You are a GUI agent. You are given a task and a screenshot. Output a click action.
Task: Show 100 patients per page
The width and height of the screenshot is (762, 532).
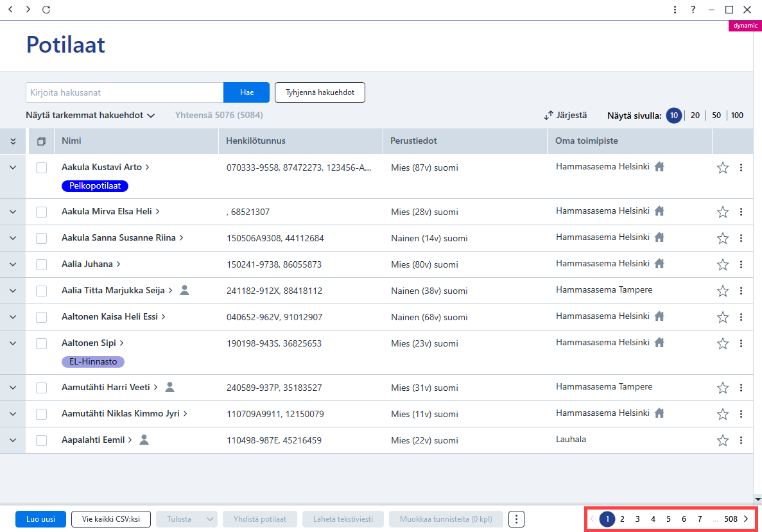point(737,115)
